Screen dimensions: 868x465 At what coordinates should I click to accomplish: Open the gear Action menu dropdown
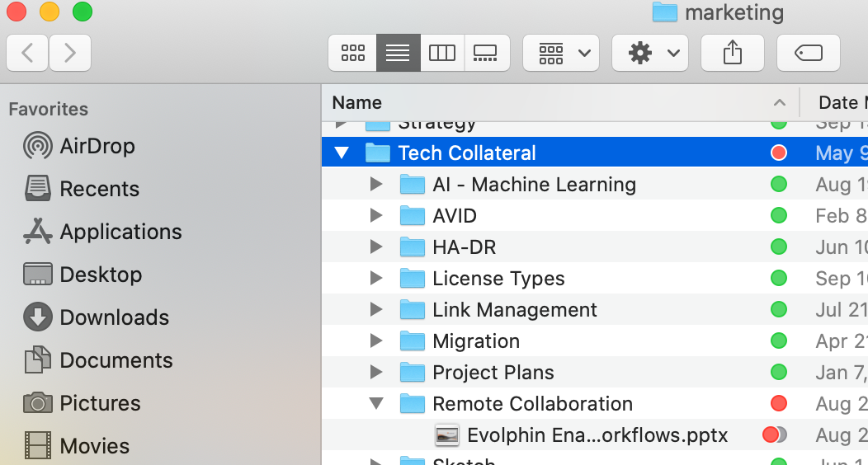click(x=650, y=53)
